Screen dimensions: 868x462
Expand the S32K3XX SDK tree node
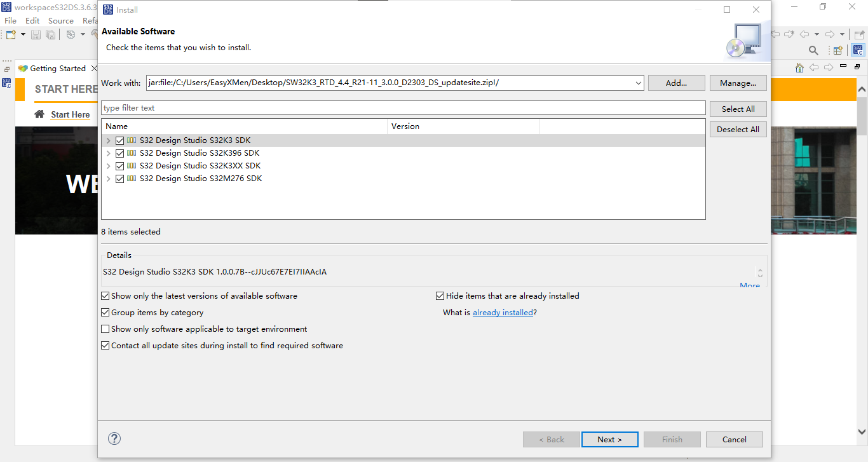(109, 166)
